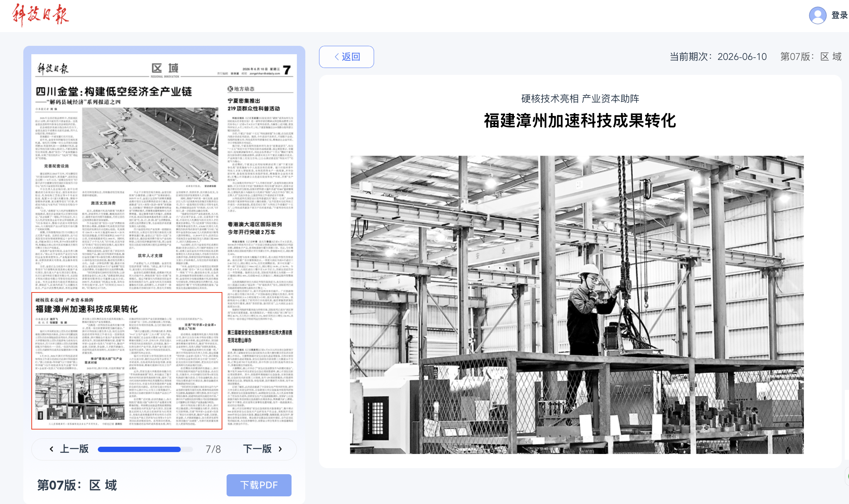Click the 科技日报 logo in the header
Viewport: 849px width, 504px height.
[x=41, y=15]
